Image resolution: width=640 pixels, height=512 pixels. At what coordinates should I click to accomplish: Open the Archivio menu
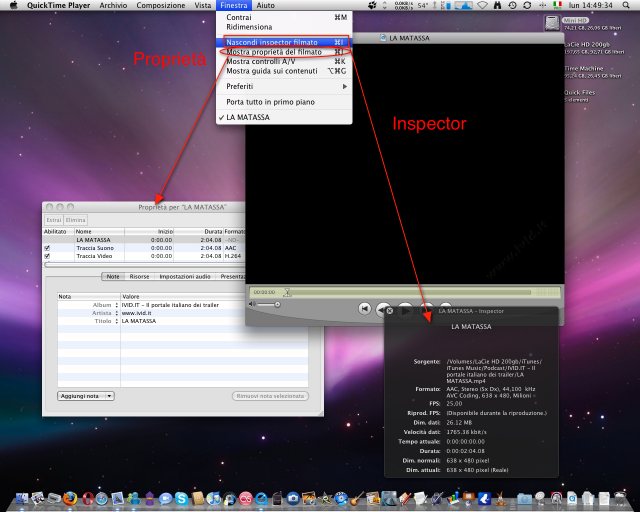coord(113,5)
